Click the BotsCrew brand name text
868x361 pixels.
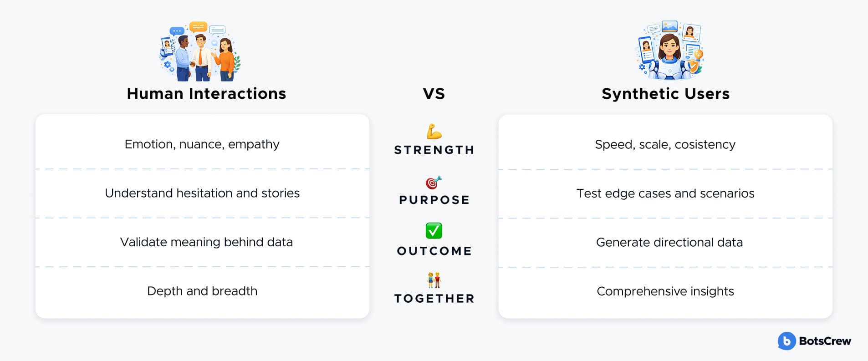825,341
